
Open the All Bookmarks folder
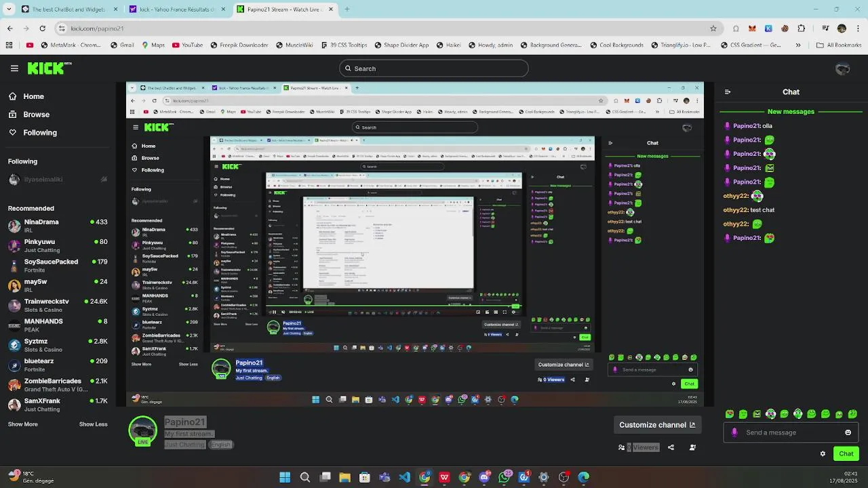[x=838, y=45]
